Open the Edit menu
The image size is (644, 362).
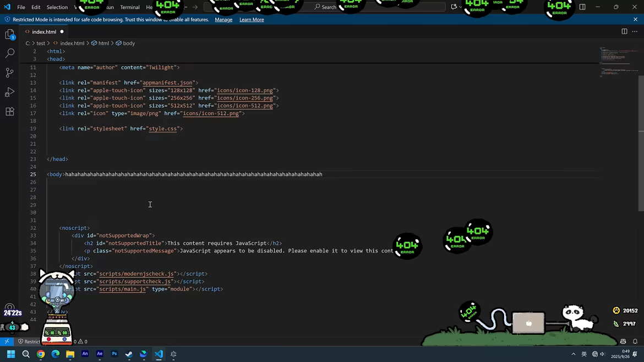(36, 7)
